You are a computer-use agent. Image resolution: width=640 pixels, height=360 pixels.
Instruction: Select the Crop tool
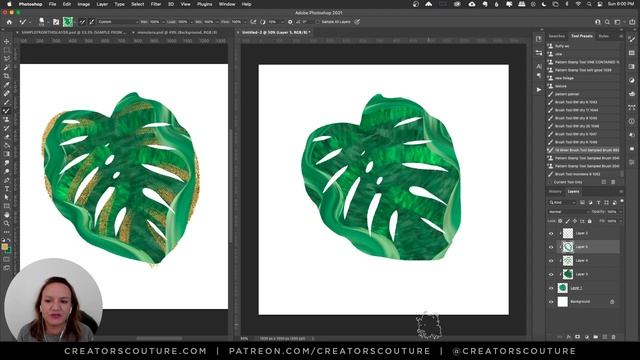coord(7,76)
